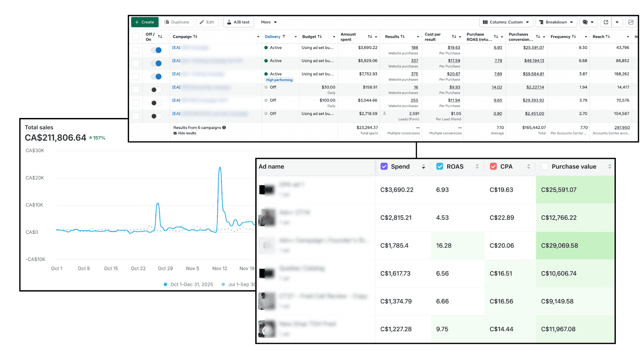Screen dimensions: 644x362
Task: Click Hide results link
Action: [x=186, y=133]
